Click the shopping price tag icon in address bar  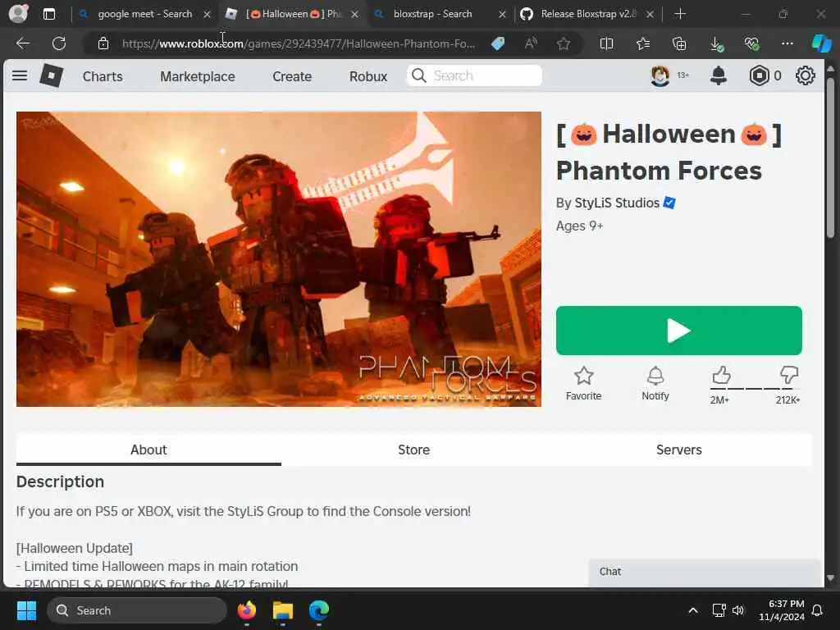tap(498, 43)
